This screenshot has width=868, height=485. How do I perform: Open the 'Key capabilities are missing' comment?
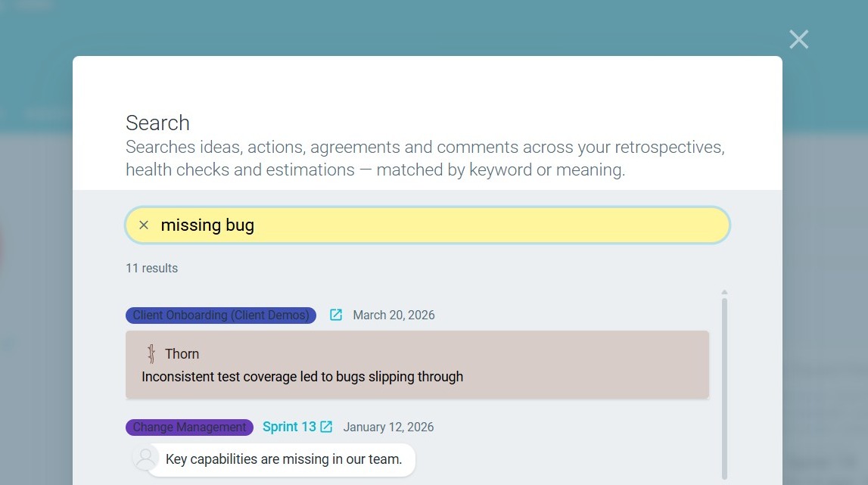point(284,459)
